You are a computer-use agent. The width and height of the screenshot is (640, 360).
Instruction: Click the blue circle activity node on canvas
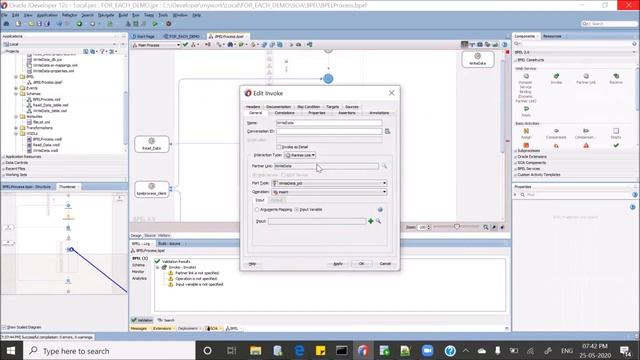(x=328, y=79)
